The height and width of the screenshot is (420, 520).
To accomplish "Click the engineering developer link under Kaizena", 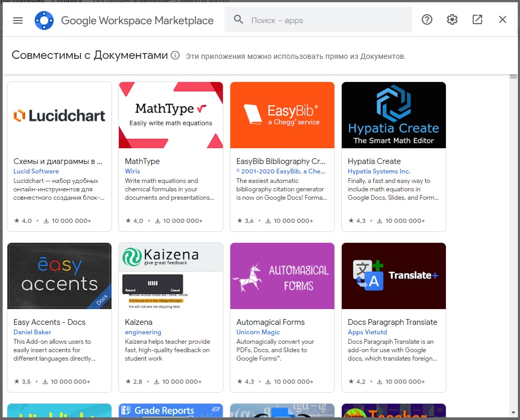I will coord(143,332).
